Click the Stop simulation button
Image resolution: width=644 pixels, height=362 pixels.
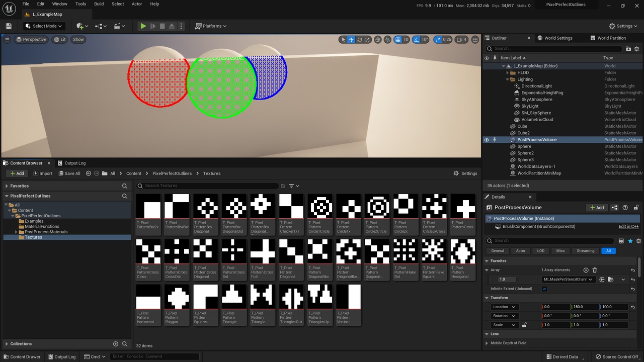click(162, 26)
